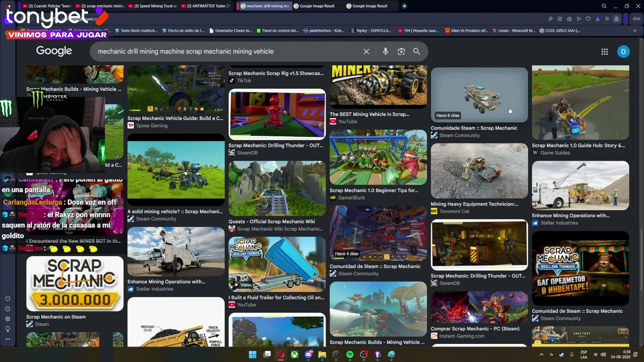The width and height of the screenshot is (644, 362).
Task: Open Google Lens image search
Action: click(x=401, y=51)
